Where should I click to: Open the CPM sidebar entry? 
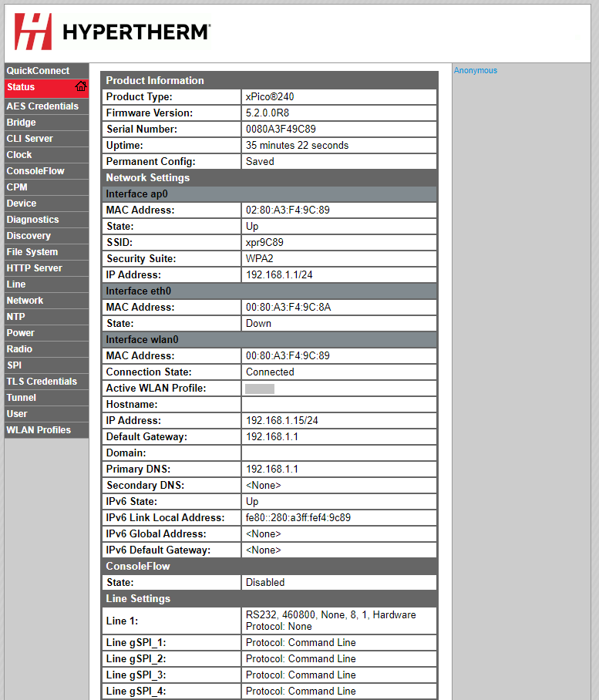pyautogui.click(x=17, y=187)
